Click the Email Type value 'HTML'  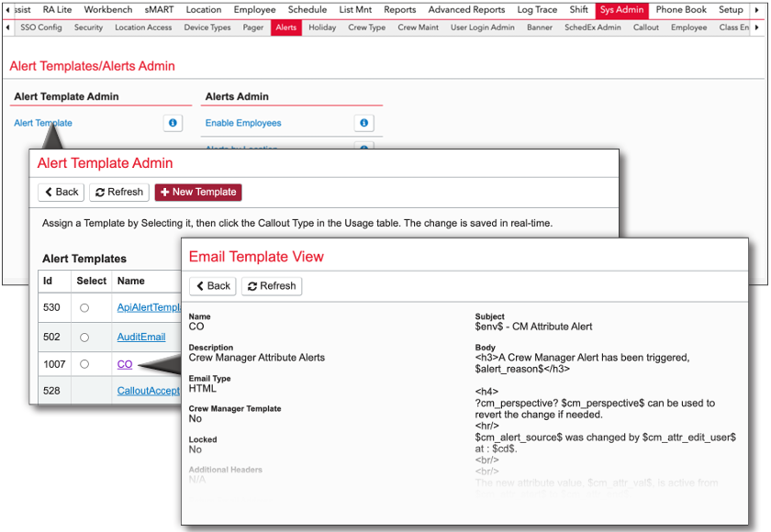tap(203, 389)
